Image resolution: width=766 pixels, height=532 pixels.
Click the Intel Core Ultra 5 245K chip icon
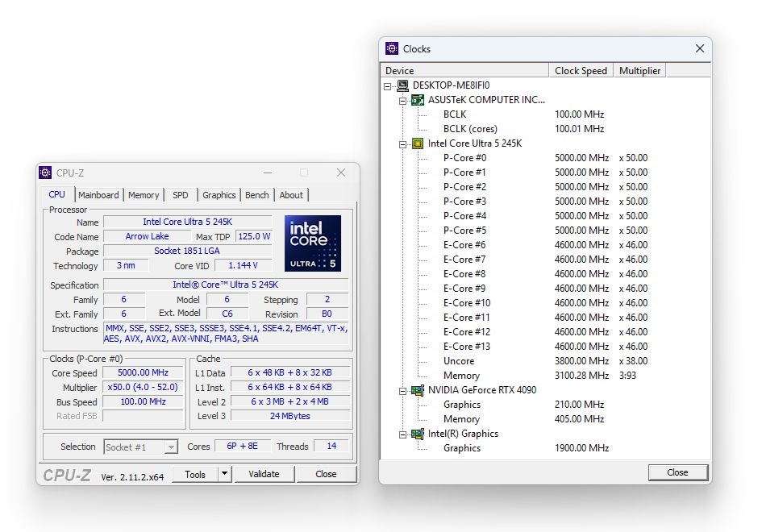point(418,143)
